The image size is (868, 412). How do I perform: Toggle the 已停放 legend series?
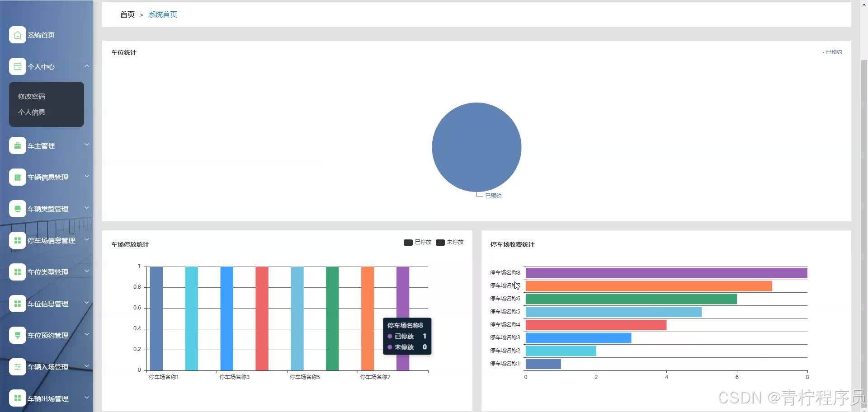(417, 242)
